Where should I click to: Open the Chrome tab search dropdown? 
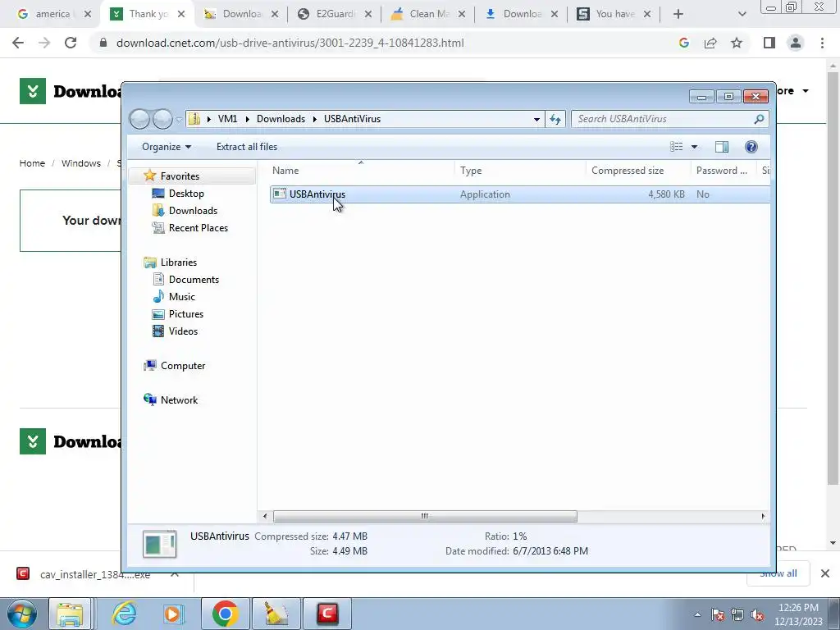tap(742, 14)
